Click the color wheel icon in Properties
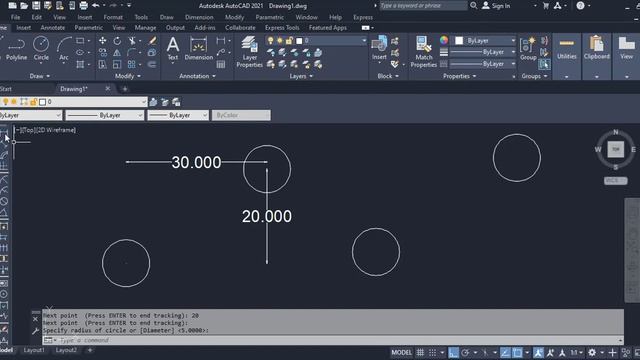This screenshot has height=360, width=640. [x=444, y=40]
